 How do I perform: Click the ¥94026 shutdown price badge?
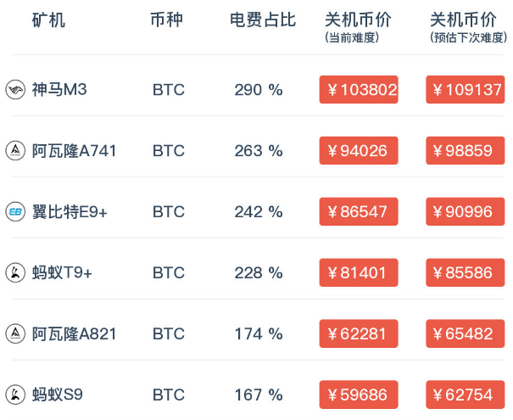359,150
